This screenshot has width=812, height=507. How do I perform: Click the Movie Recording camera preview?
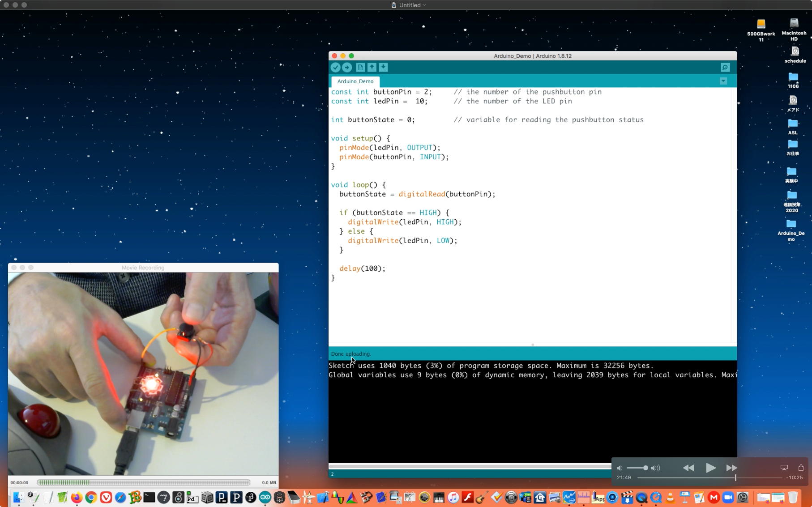click(x=143, y=374)
